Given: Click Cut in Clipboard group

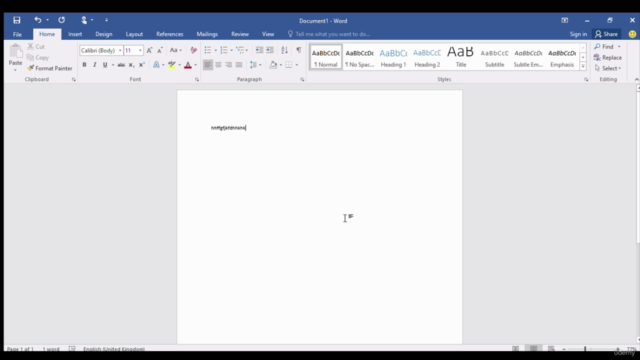Looking at the screenshot, I should 36,47.
